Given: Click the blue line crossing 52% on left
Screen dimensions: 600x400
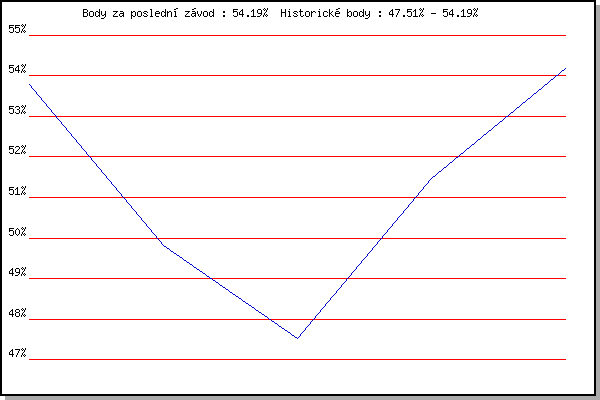Looking at the screenshot, I should point(90,156).
